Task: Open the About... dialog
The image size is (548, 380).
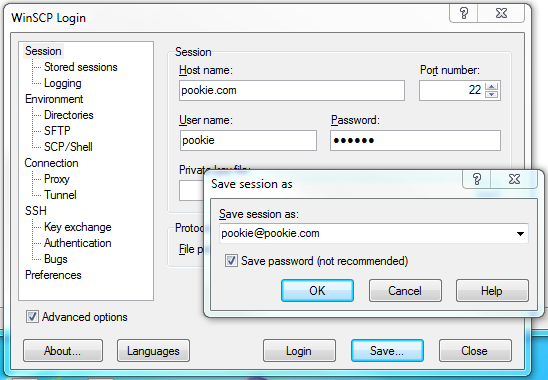Action: click(x=63, y=350)
